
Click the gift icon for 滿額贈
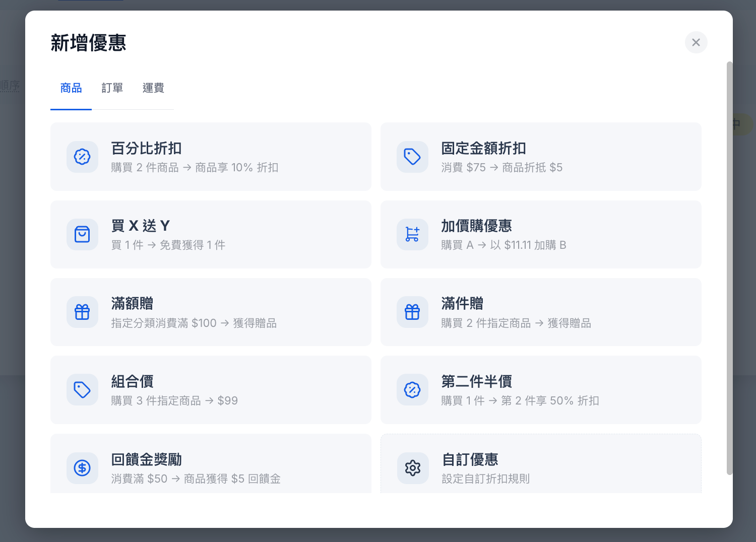[x=82, y=312]
